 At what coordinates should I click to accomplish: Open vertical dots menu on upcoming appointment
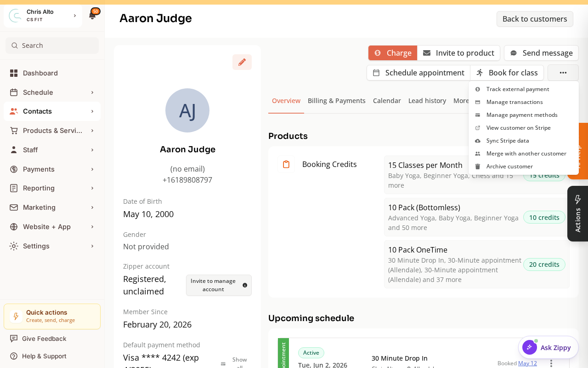point(551,363)
